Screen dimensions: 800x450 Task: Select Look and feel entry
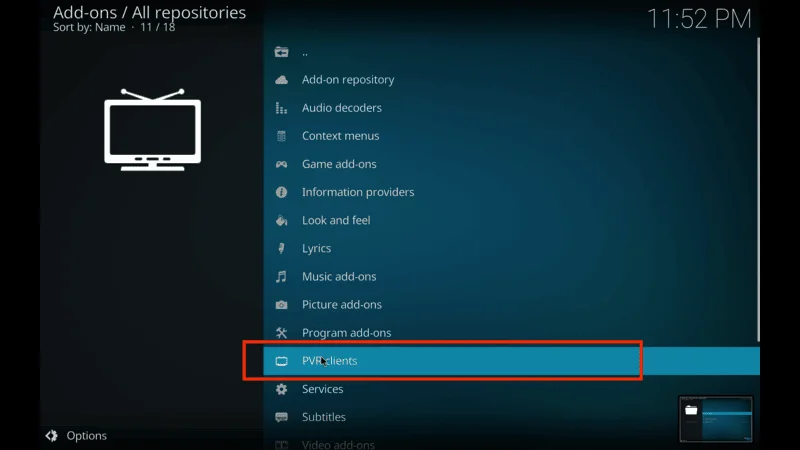511,220
